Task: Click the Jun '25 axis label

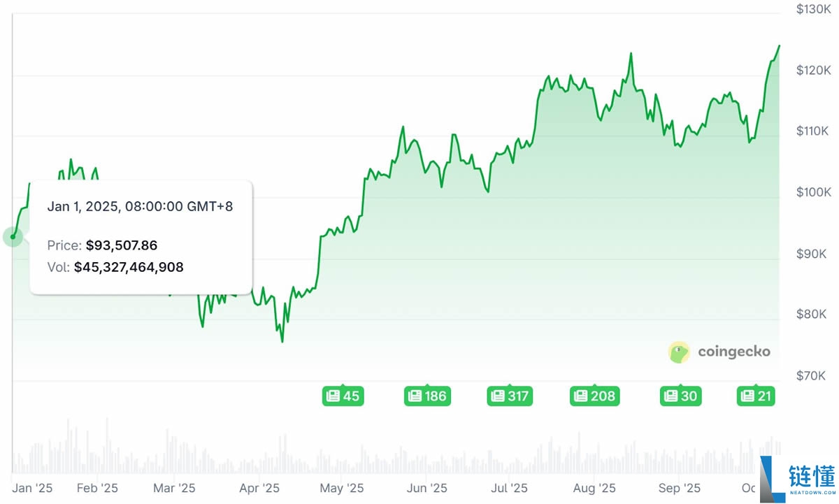Action: pos(426,488)
